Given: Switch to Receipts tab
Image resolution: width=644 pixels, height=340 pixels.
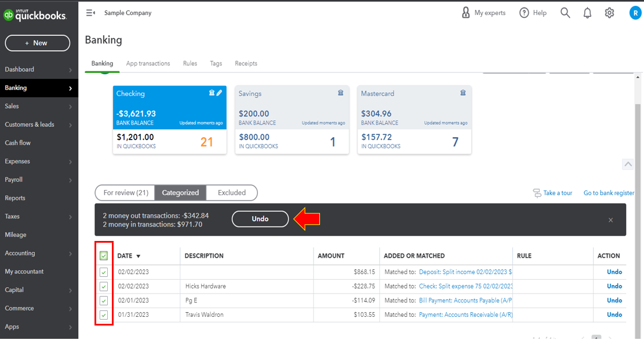Looking at the screenshot, I should [246, 63].
